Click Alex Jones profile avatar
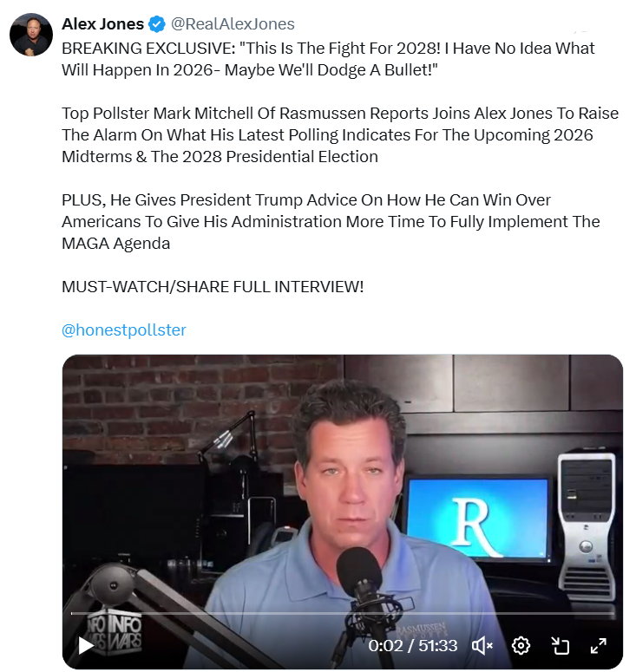636x672 pixels. click(x=31, y=35)
